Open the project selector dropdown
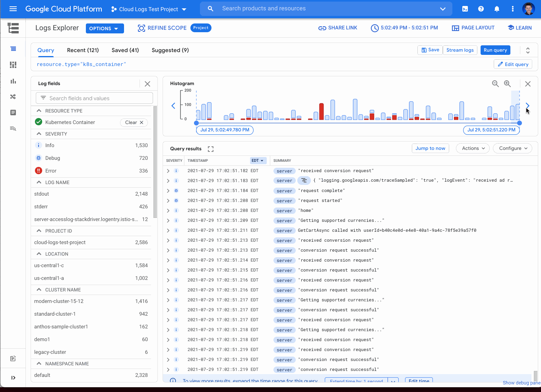This screenshot has width=541, height=392. pyautogui.click(x=149, y=9)
